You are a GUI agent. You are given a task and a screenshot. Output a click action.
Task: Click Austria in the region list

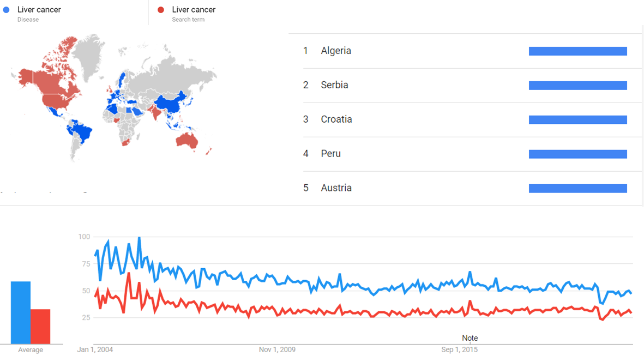point(336,188)
